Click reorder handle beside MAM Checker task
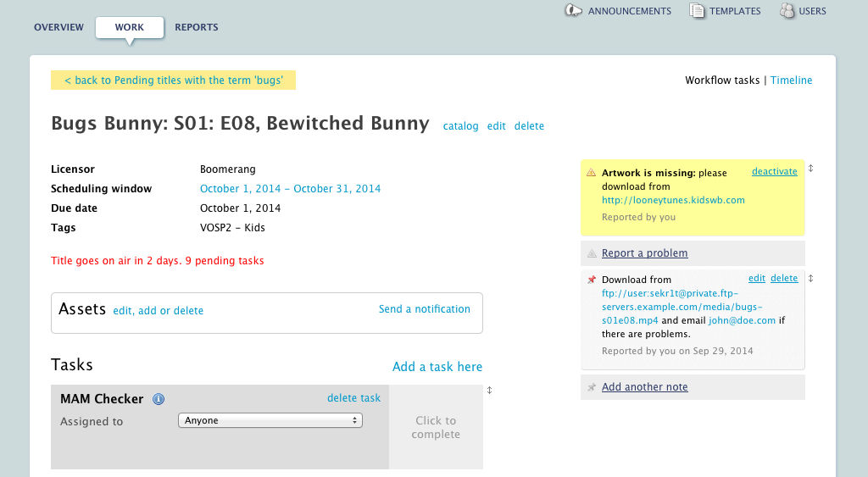 [x=489, y=390]
